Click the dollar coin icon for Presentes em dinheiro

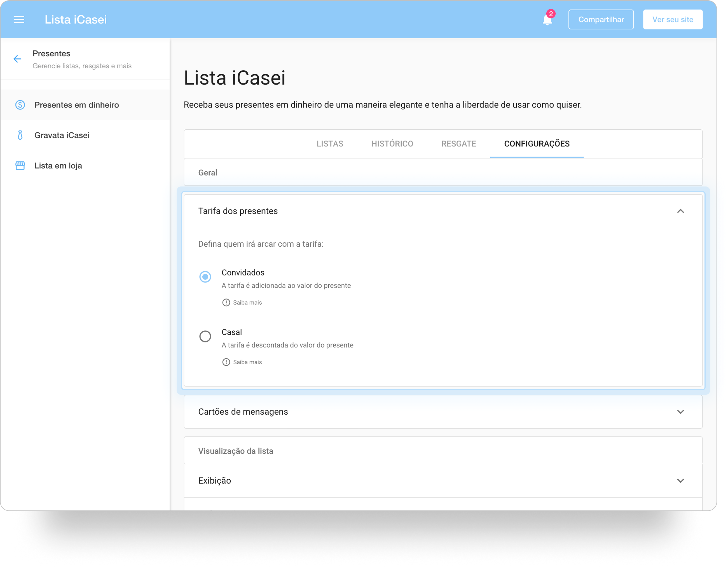20,105
